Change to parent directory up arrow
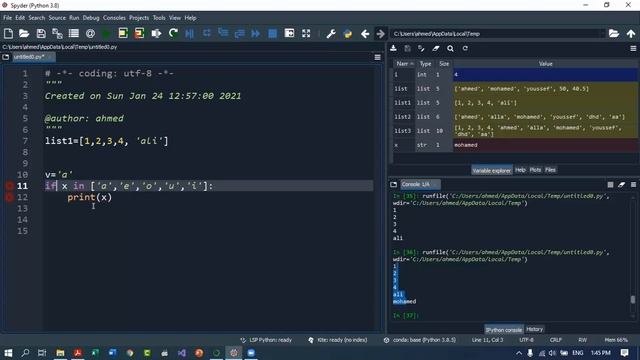This screenshot has height=360, width=640. click(x=631, y=33)
